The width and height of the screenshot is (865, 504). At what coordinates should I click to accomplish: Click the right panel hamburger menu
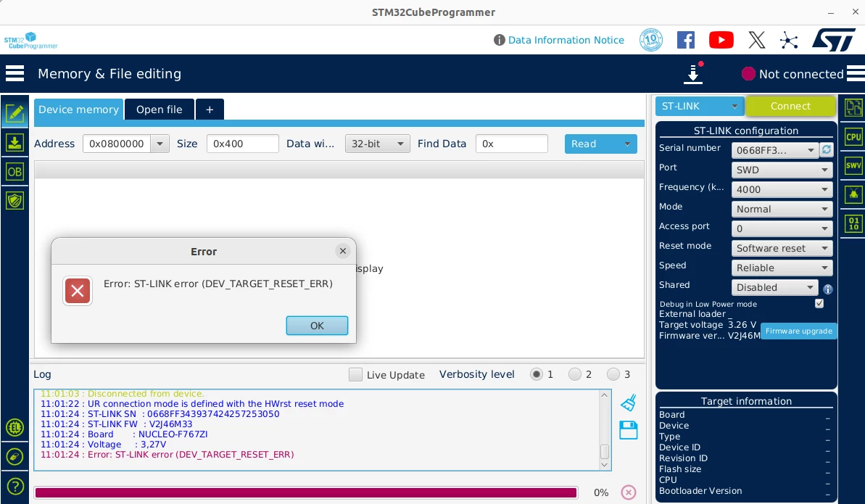coord(856,73)
